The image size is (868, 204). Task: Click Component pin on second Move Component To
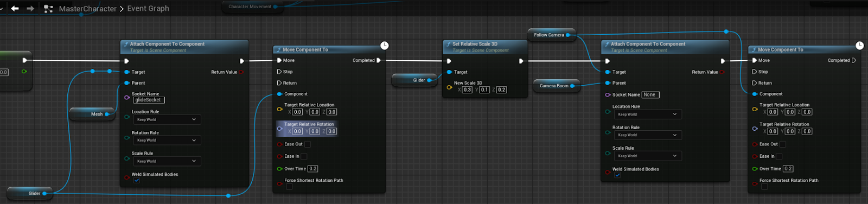755,94
